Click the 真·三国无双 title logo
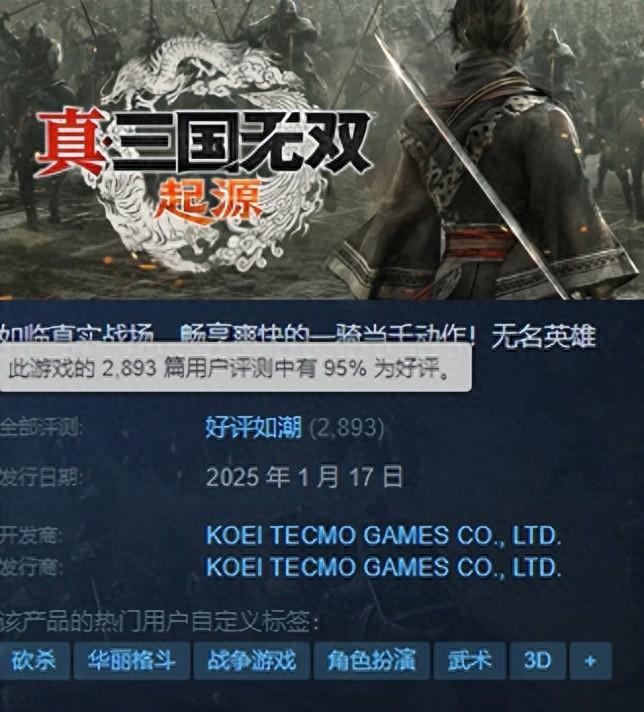 click(204, 143)
